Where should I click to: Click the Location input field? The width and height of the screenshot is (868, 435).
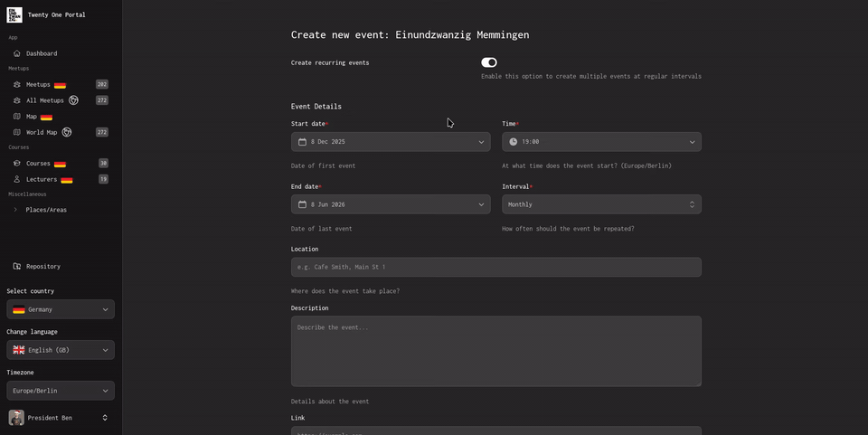pyautogui.click(x=495, y=268)
